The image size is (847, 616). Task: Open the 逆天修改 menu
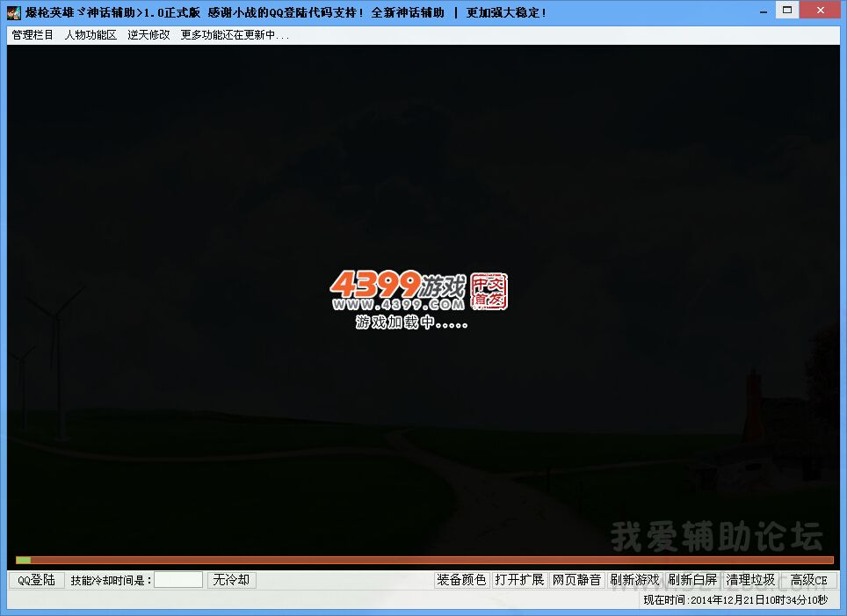148,35
